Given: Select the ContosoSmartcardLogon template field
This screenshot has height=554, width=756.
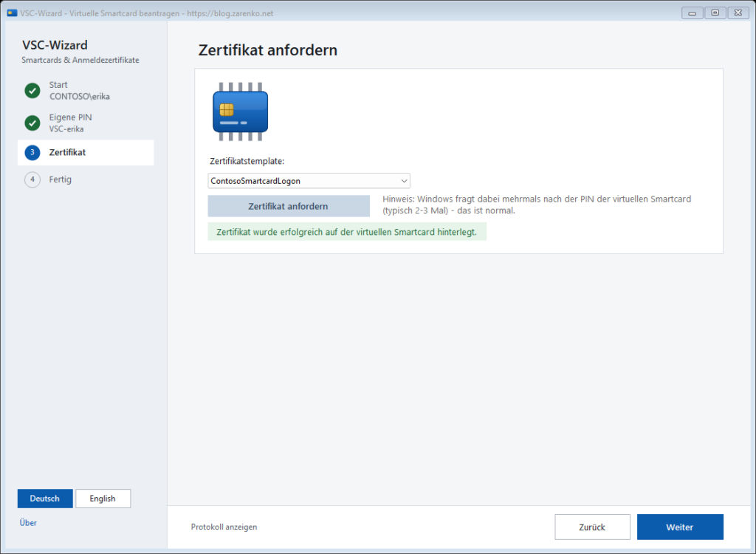Looking at the screenshot, I should click(x=309, y=181).
